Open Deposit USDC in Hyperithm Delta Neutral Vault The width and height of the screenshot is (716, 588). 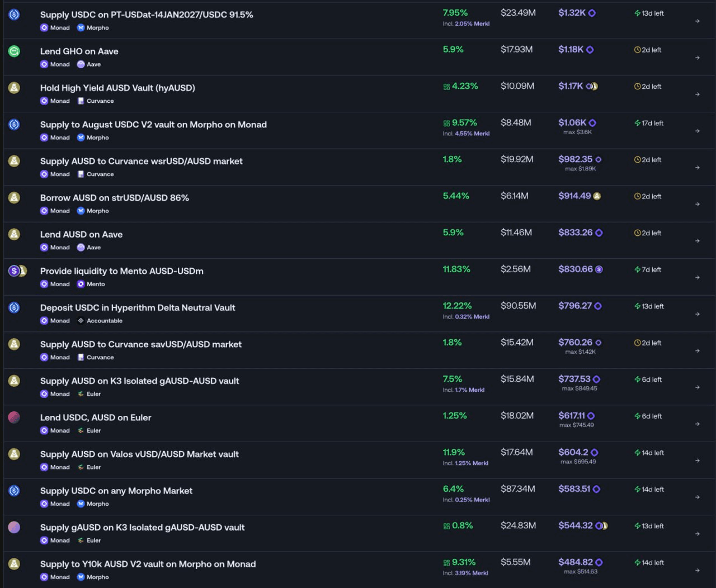point(138,307)
